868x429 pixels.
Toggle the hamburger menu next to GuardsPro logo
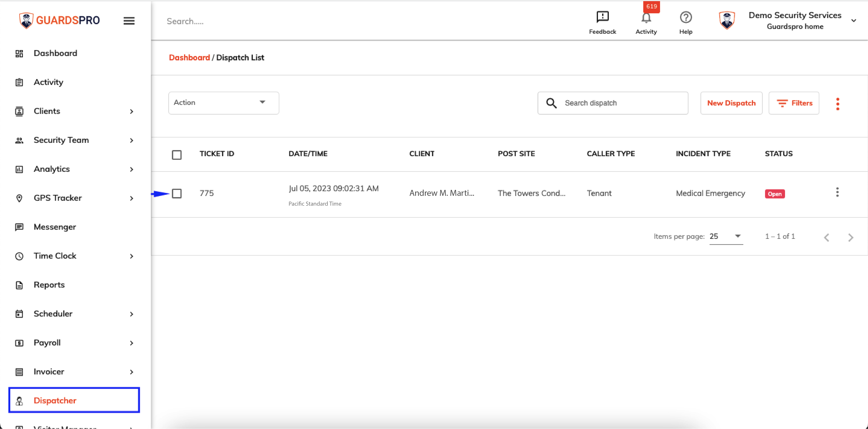129,21
